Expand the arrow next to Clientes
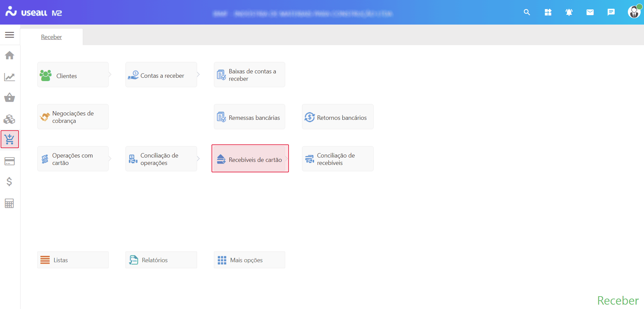The width and height of the screenshot is (644, 309). coord(110,74)
